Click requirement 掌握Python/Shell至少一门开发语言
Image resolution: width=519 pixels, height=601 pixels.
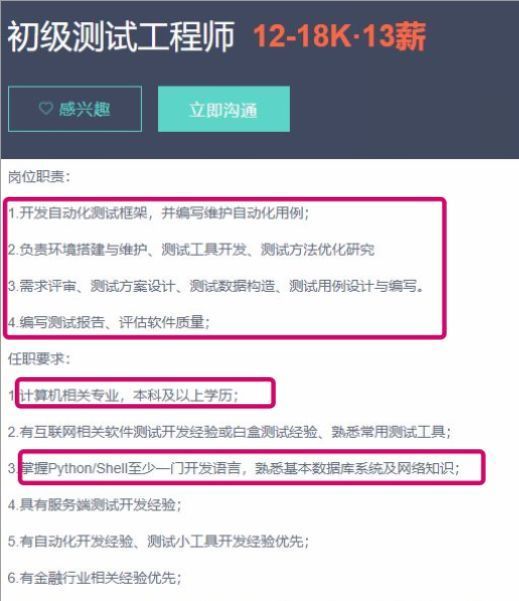(234, 468)
